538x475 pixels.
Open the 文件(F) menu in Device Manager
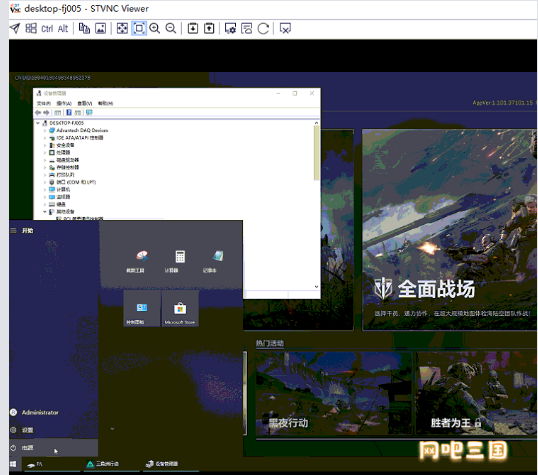(x=44, y=103)
